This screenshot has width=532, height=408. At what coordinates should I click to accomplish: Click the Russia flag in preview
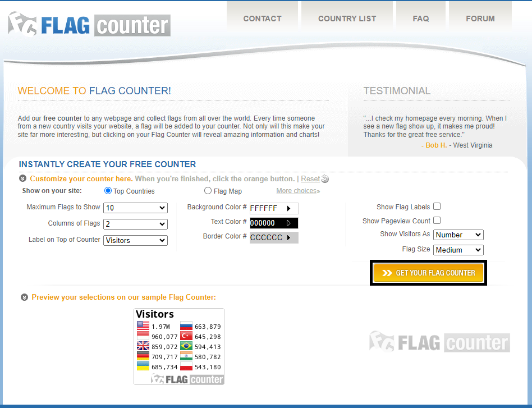pos(186,326)
